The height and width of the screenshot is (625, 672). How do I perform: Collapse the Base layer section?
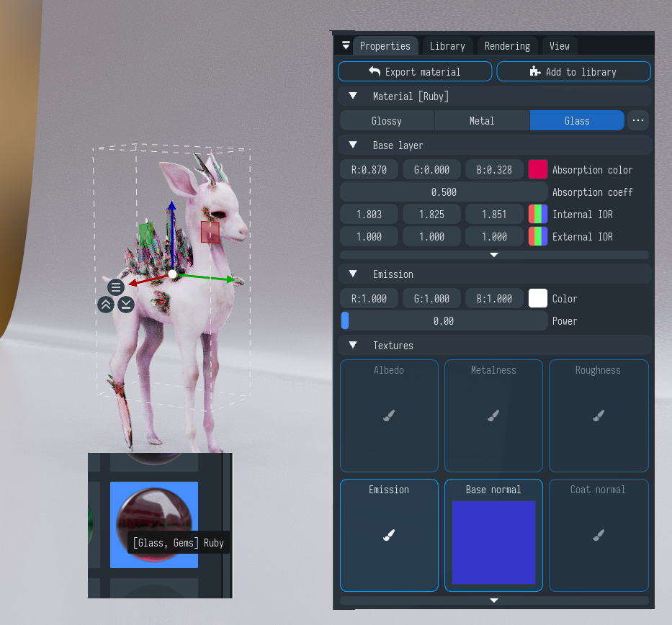(x=353, y=145)
